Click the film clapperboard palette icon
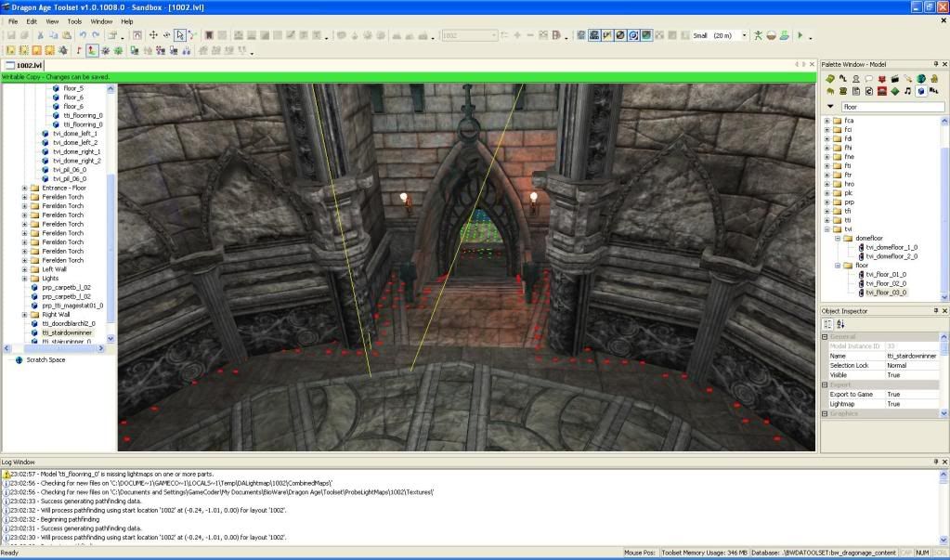Viewport: 950px width, 560px height. click(894, 78)
